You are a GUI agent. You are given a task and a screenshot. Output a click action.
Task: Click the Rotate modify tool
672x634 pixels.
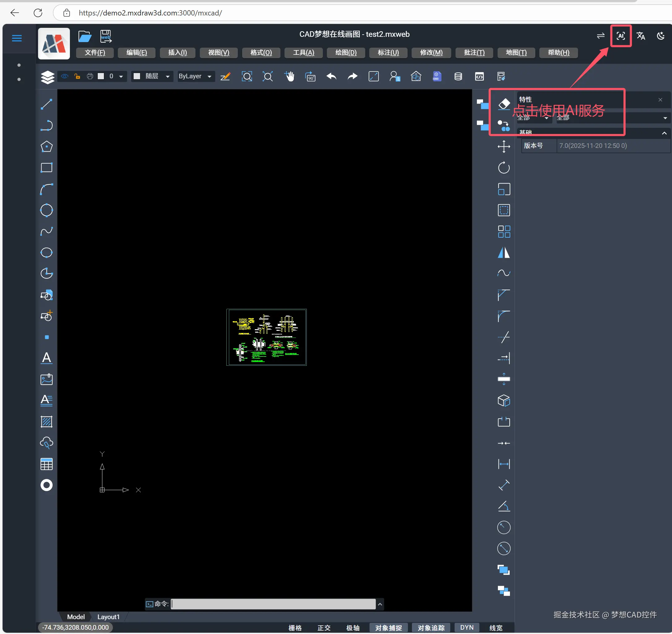(x=504, y=168)
